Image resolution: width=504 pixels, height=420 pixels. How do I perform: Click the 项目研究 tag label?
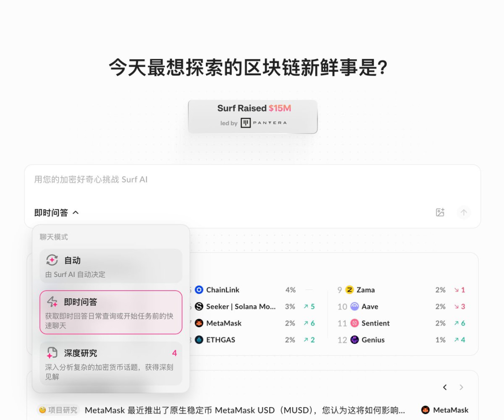[x=58, y=410]
